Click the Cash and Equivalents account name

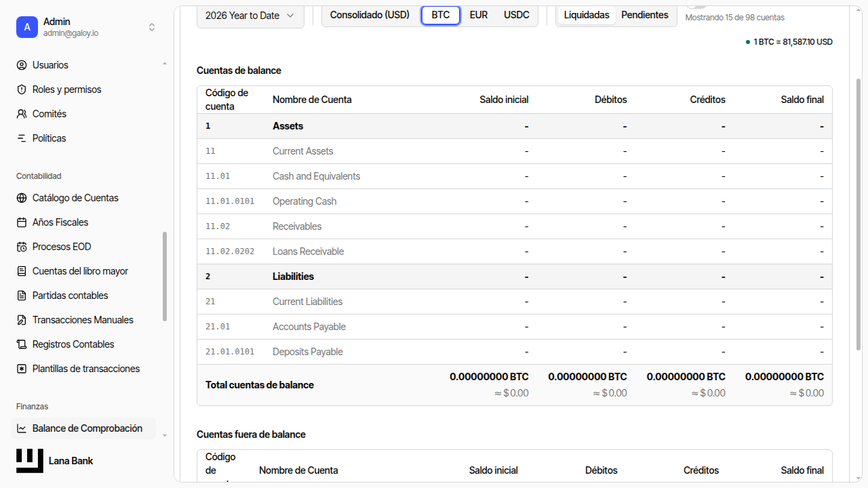[317, 176]
